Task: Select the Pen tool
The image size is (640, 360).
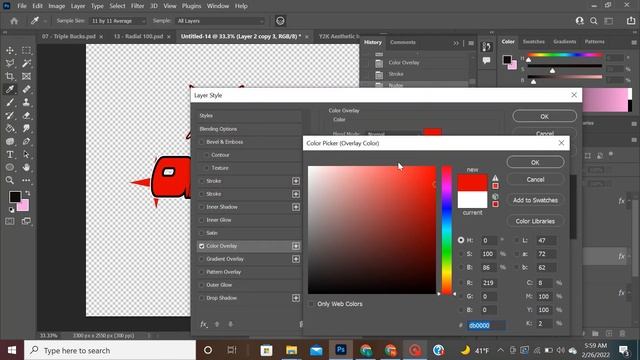Action: click(26, 142)
